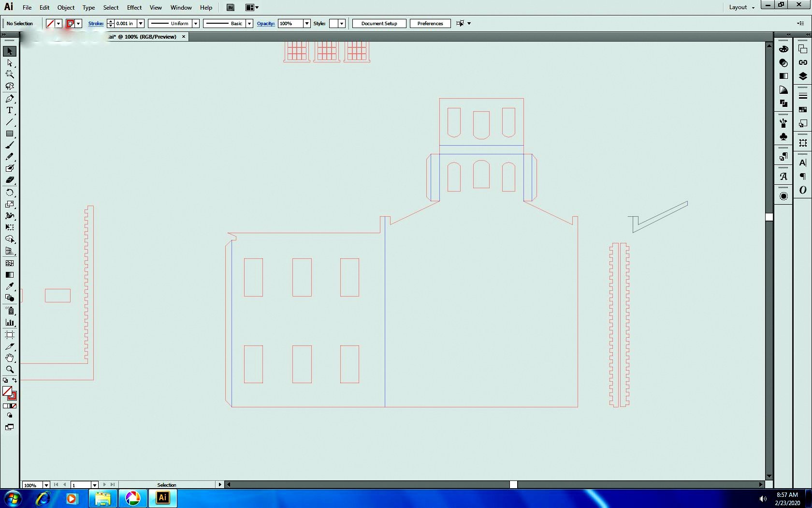This screenshot has height=508, width=812.
Task: Select the Magic Wand tool
Action: tap(10, 75)
